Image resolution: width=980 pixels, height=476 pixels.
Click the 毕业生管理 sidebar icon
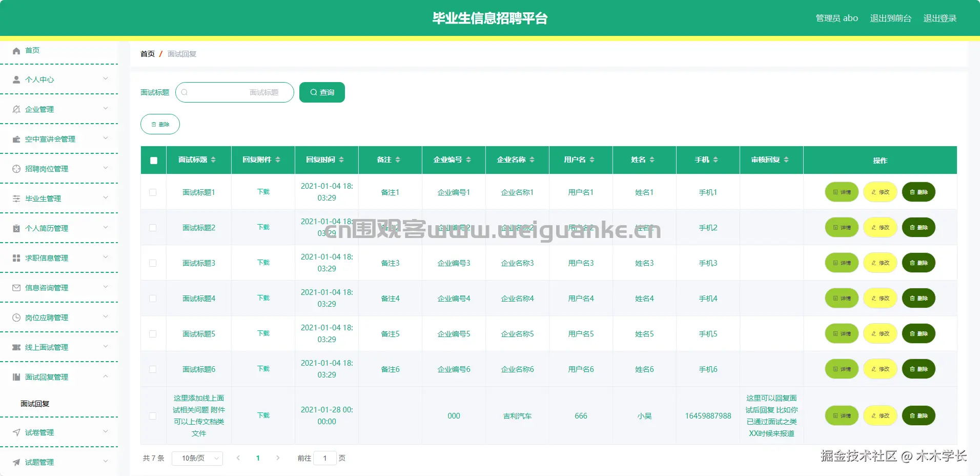(x=16, y=199)
